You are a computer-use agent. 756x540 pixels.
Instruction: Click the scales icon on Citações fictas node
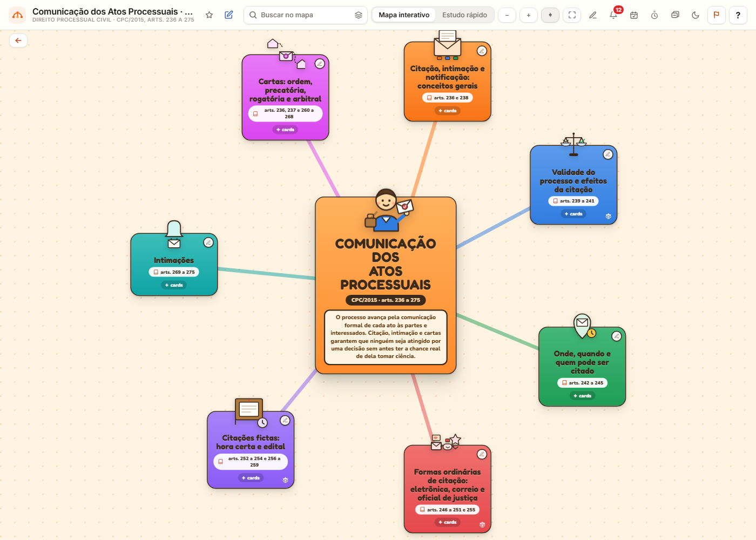pos(286,480)
